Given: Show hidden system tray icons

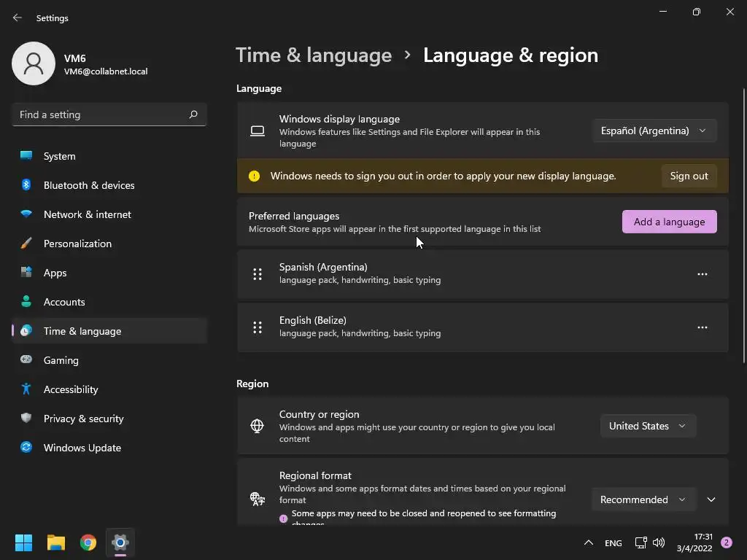Looking at the screenshot, I should [588, 542].
